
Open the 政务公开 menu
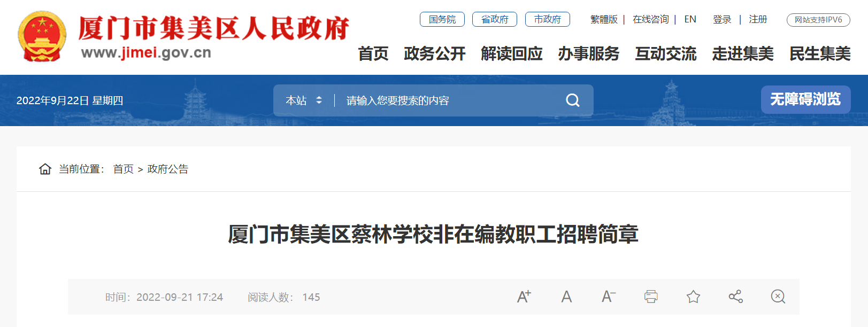click(435, 53)
